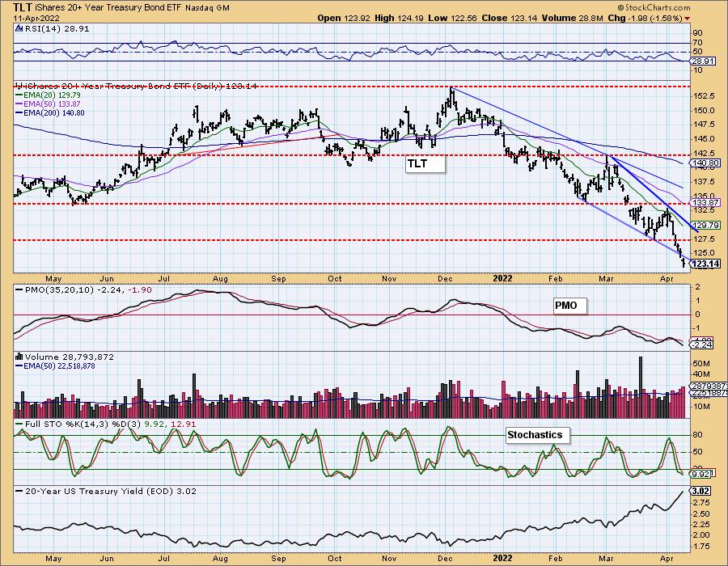The image size is (728, 566).
Task: Click the -2.24 value tag on the PMO axis
Action: 701,344
